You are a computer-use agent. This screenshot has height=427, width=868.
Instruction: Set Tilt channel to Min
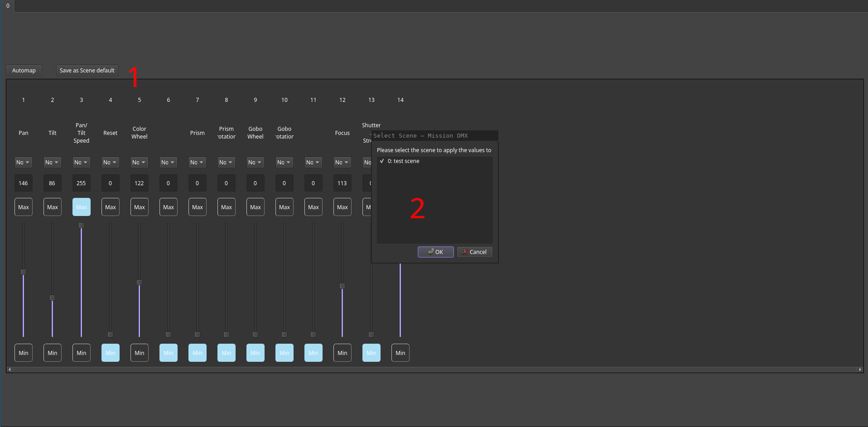[53, 353]
